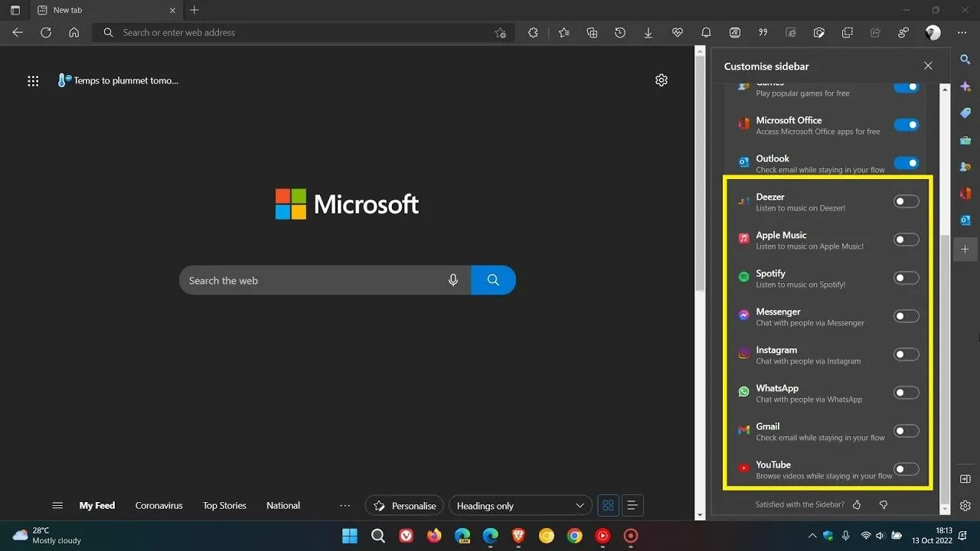Open page settings gear on new tab
Screen dimensions: 980x551
click(x=661, y=80)
